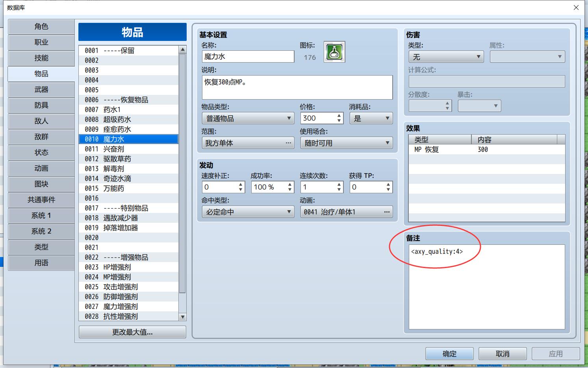The width and height of the screenshot is (588, 368).
Task: Open the 范围 selector showing 我方单体
Action: [x=248, y=143]
